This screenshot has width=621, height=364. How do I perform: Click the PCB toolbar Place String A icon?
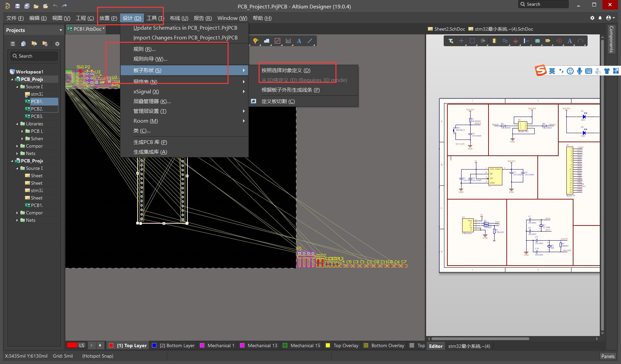click(299, 41)
